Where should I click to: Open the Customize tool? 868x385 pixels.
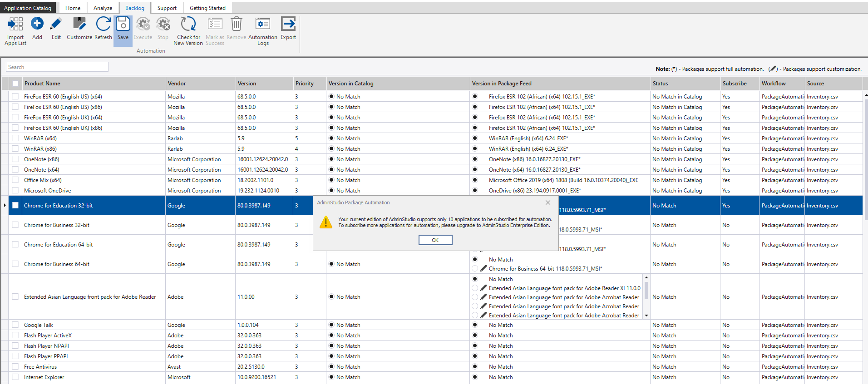pyautogui.click(x=79, y=24)
